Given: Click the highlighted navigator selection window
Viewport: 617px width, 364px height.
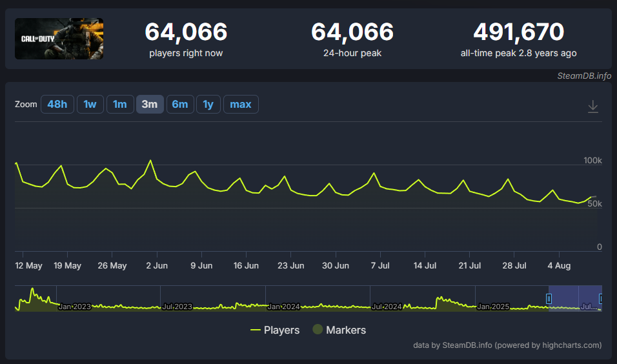Looking at the screenshot, I should tap(575, 298).
